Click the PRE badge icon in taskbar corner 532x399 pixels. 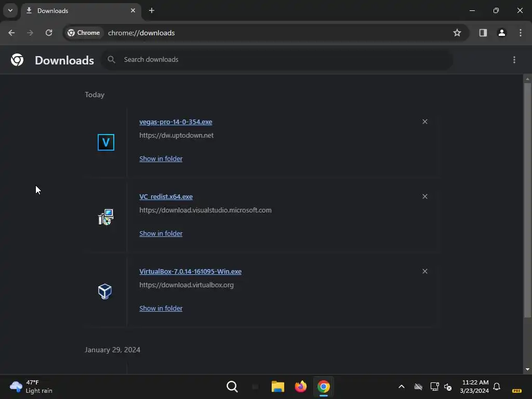[517, 391]
